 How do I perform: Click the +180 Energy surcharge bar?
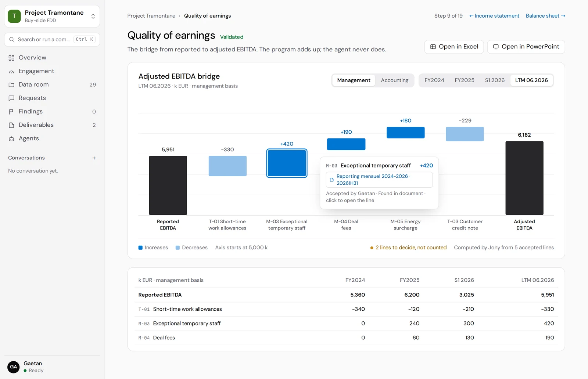pos(406,133)
